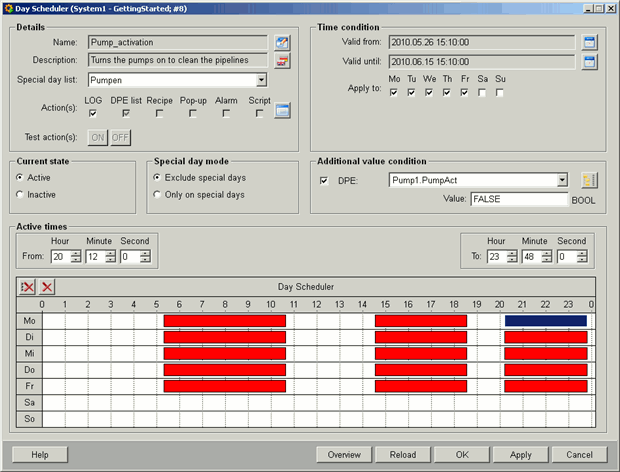Select the Inactive current state option
Viewport: 620px width, 472px height.
click(x=20, y=195)
